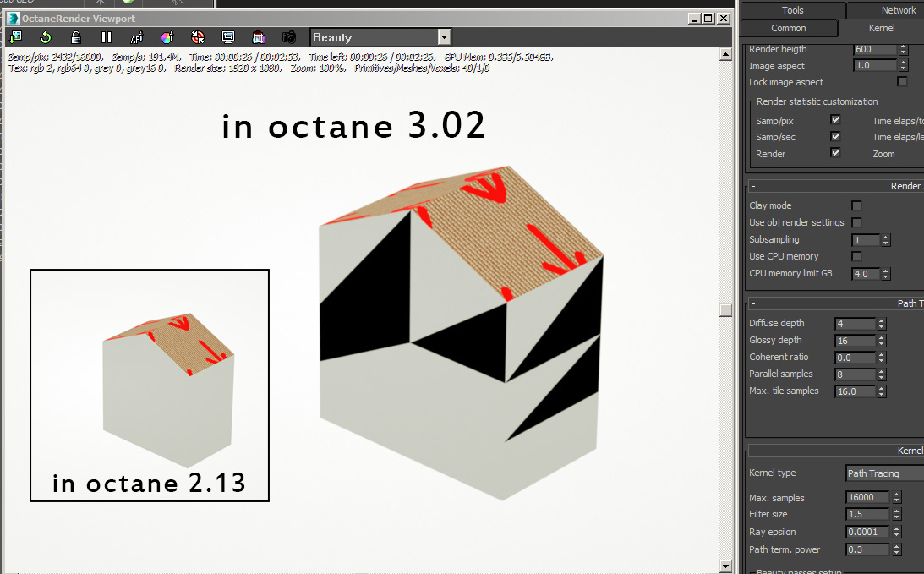Screen dimensions: 924x574
Task: Click the Coherent ratio spinner arrows
Action: tap(882, 357)
